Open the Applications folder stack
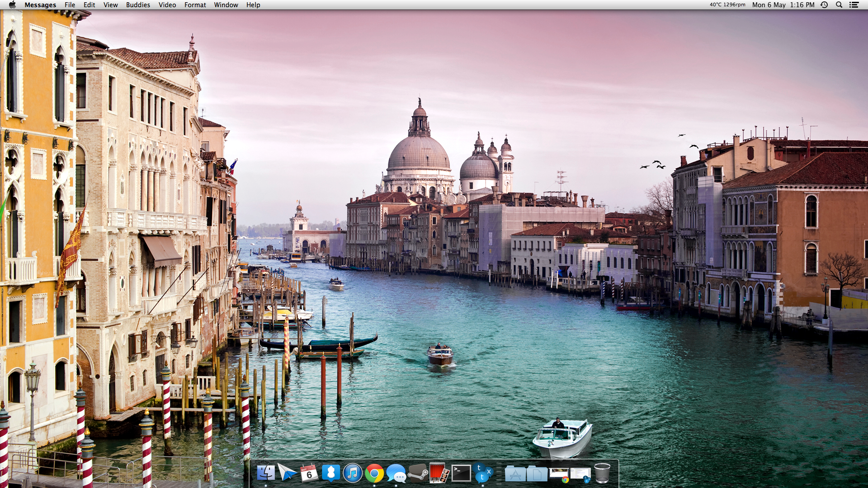This screenshot has height=488, width=868. pyautogui.click(x=515, y=474)
